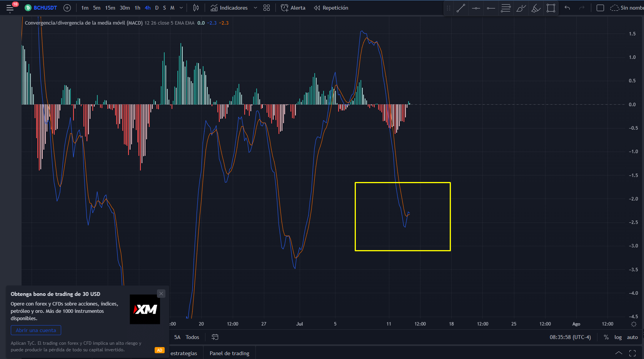This screenshot has width=644, height=359.
Task: Expand the Indicadores dropdown arrow
Action: 255,8
